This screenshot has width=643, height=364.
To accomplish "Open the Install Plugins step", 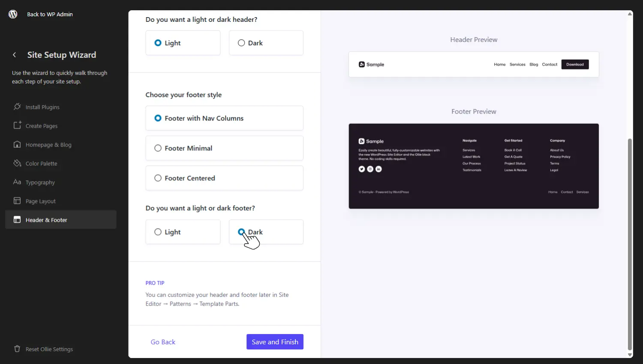I will 61,107.
